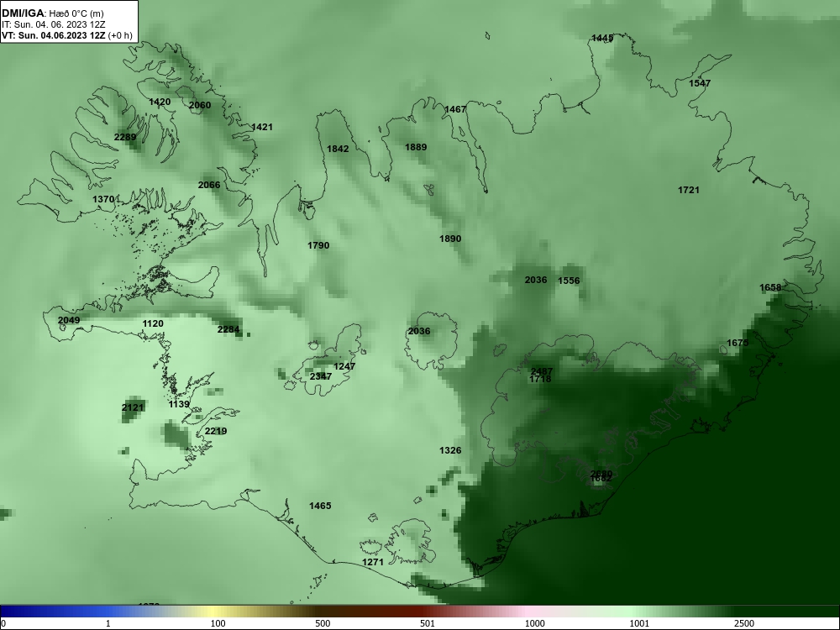Click the 1445 value on the map
The height and width of the screenshot is (630, 840).
[602, 38]
